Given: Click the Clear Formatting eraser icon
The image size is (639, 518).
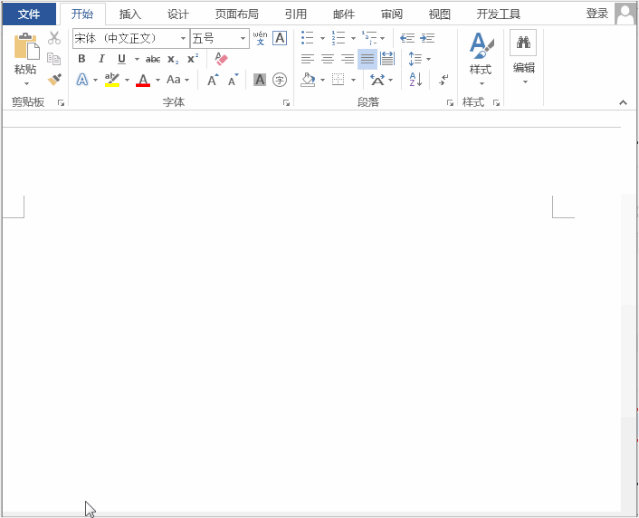Looking at the screenshot, I should [x=221, y=59].
